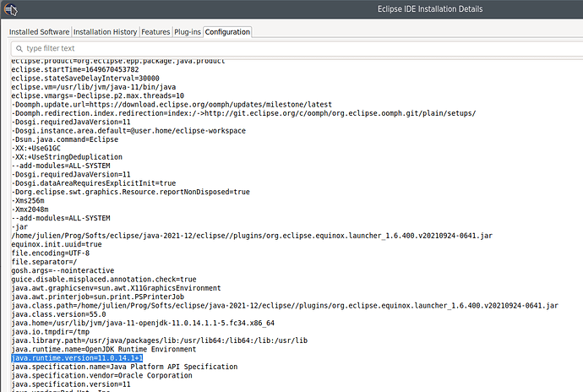Select the eclipse.startTime=1649670453782 line
This screenshot has width=583, height=392.
pyautogui.click(x=75, y=69)
